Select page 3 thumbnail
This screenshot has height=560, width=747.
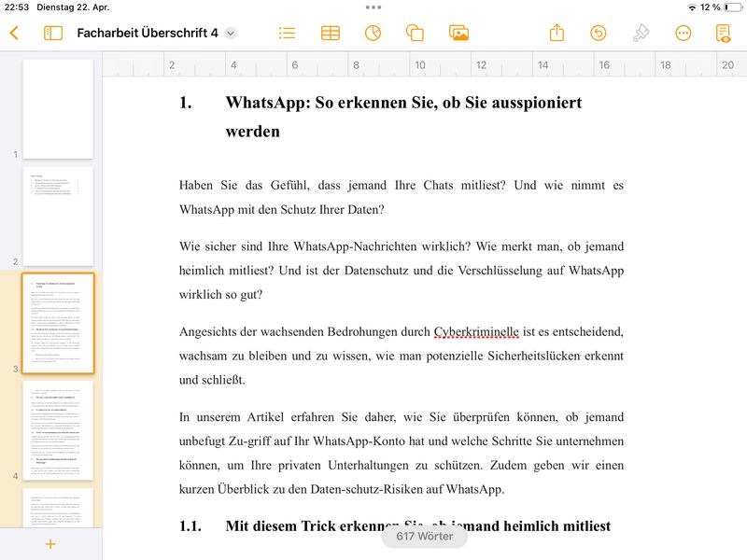[x=58, y=323]
